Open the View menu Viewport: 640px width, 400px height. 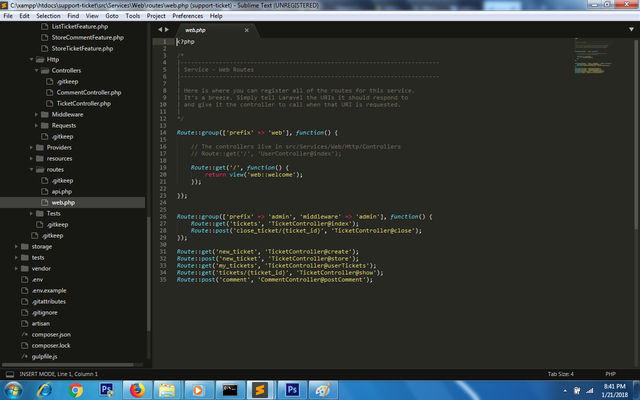[x=92, y=16]
